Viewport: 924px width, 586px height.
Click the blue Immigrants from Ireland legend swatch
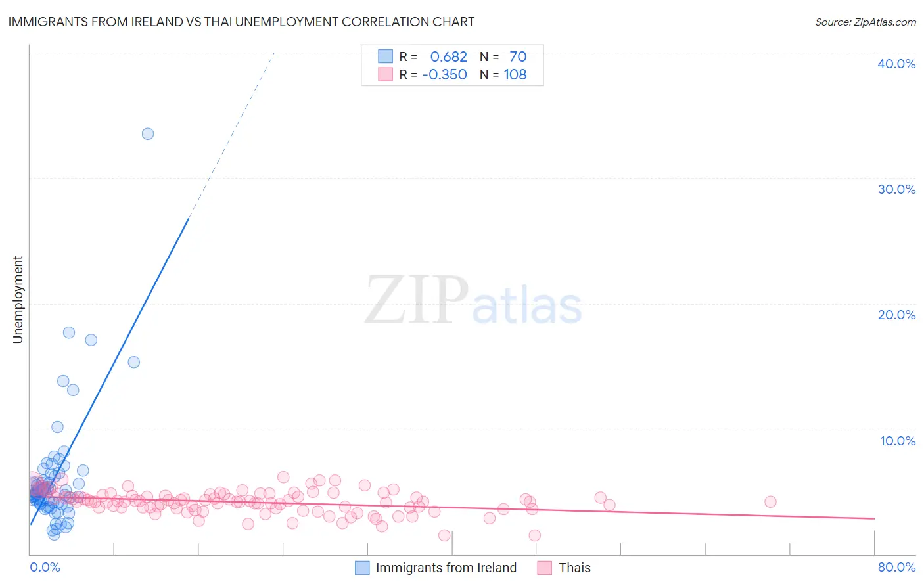click(362, 568)
